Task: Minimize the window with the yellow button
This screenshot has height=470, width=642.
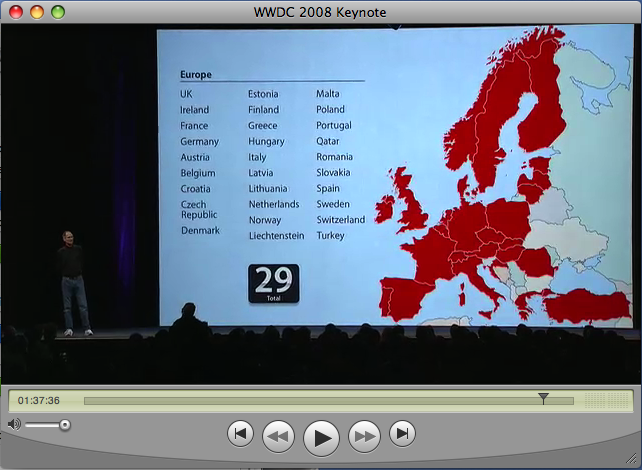Action: tap(37, 12)
